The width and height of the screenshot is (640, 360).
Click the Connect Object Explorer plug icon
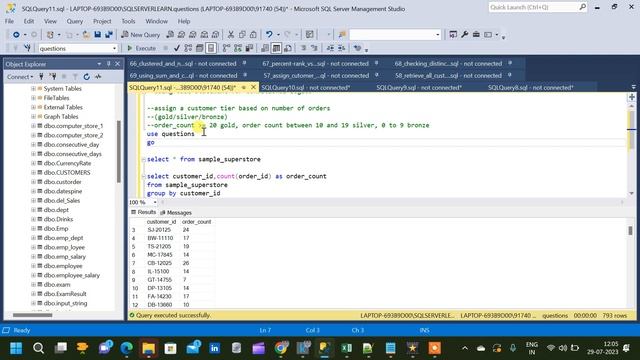[41, 76]
